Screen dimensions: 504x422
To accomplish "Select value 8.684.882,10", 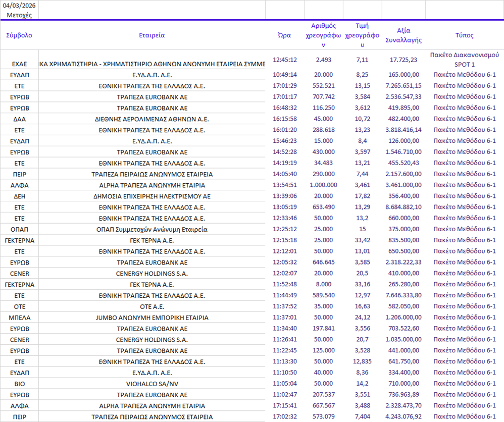I will tap(404, 207).
